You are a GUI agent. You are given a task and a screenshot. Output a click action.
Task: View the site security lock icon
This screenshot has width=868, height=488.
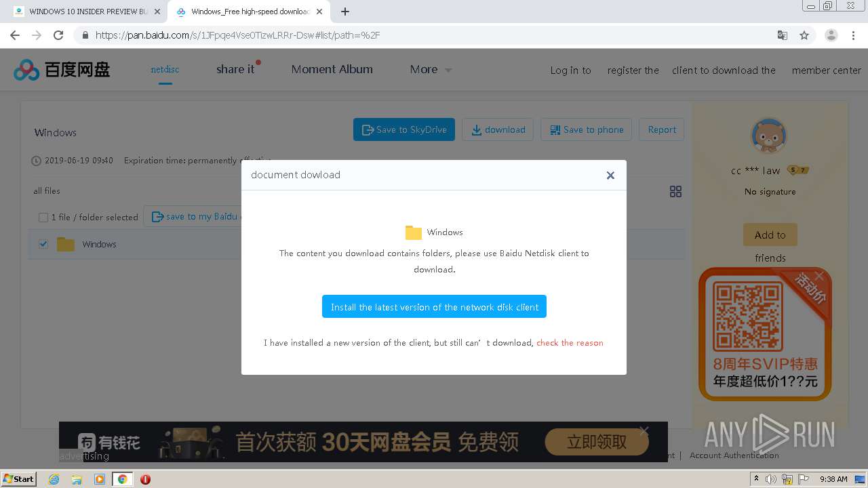click(85, 35)
